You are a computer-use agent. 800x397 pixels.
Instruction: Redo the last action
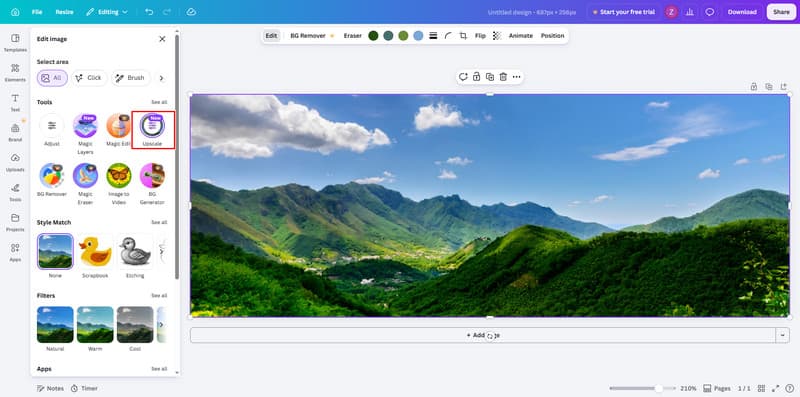pyautogui.click(x=167, y=12)
